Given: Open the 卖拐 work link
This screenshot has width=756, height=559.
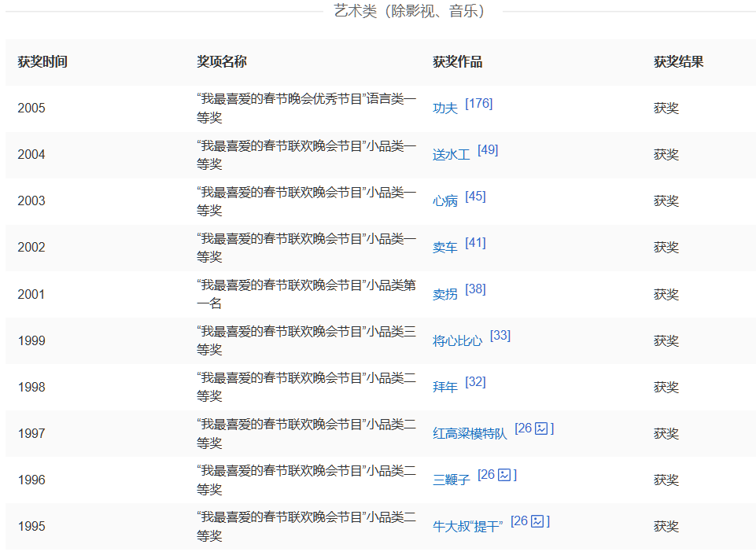Looking at the screenshot, I should coord(444,294).
